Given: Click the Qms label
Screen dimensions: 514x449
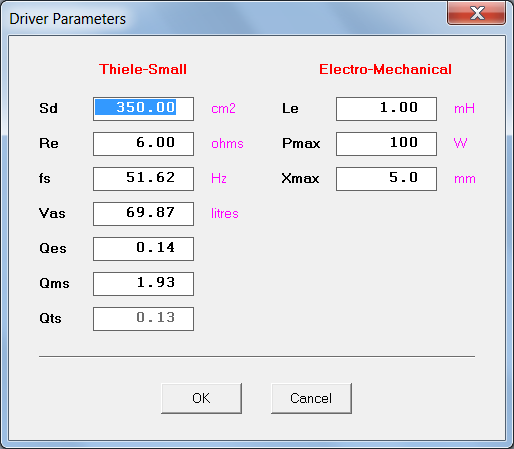Looking at the screenshot, I should point(54,283).
